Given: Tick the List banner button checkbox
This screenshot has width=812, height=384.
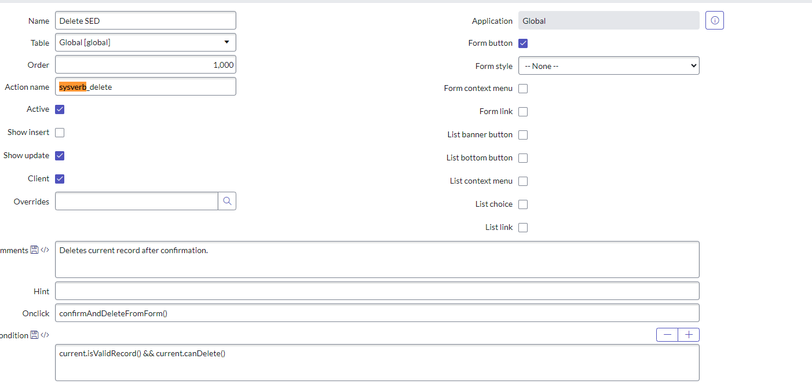Looking at the screenshot, I should pyautogui.click(x=523, y=135).
